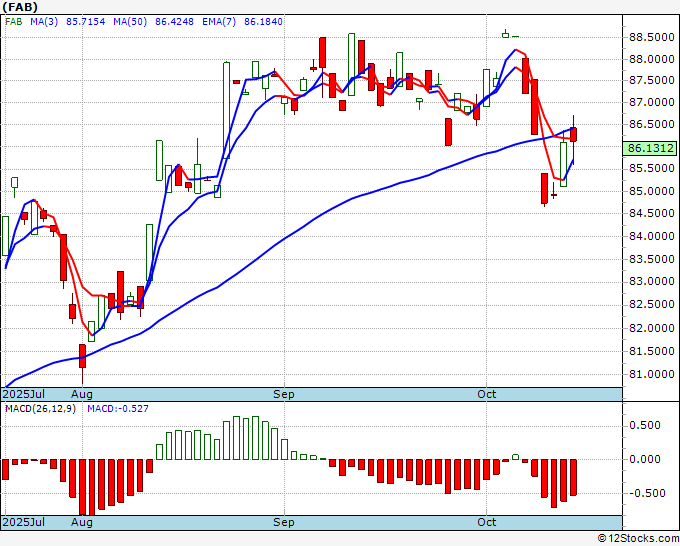The width and height of the screenshot is (680, 546).
Task: Click the 88.5000 price axis label
Action: [652, 38]
